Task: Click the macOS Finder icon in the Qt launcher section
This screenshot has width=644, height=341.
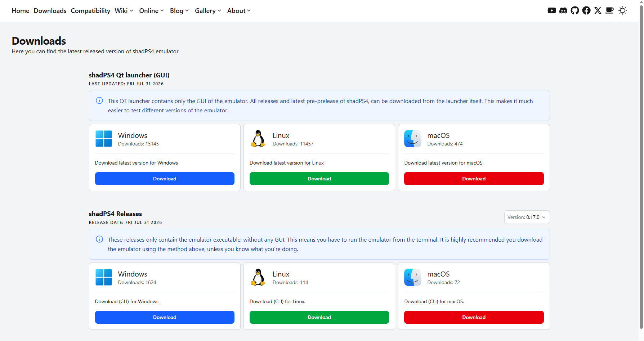Action: 413,139
